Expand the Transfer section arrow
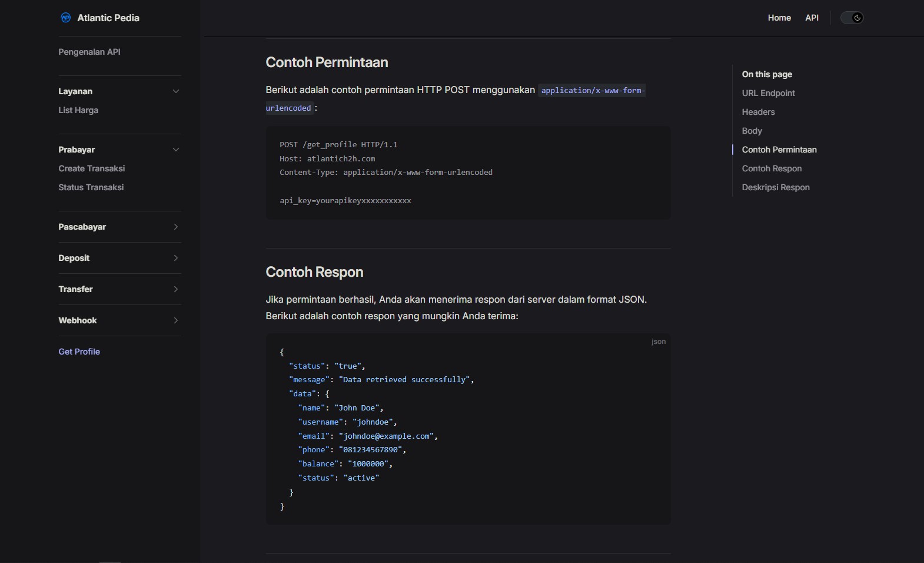924x563 pixels. coord(175,289)
